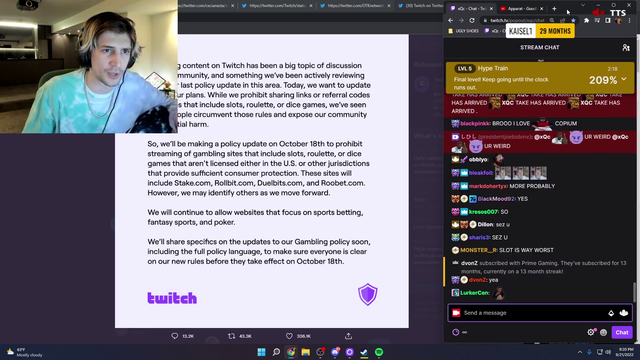Viewport: 640px width, 360px height.
Task: Open the UGLY SHOES bookmark folder
Action: pos(463,31)
